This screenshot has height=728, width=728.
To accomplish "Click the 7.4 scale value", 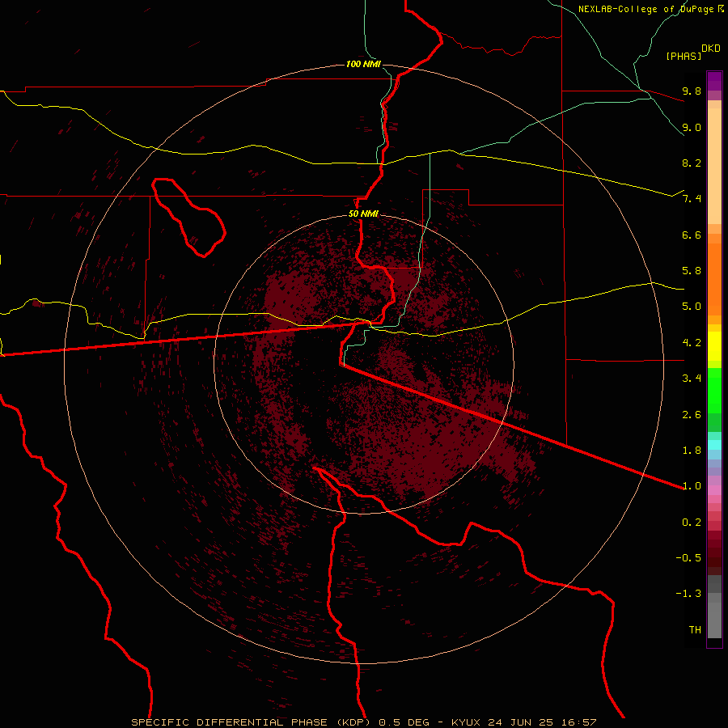I will pyautogui.click(x=692, y=199).
